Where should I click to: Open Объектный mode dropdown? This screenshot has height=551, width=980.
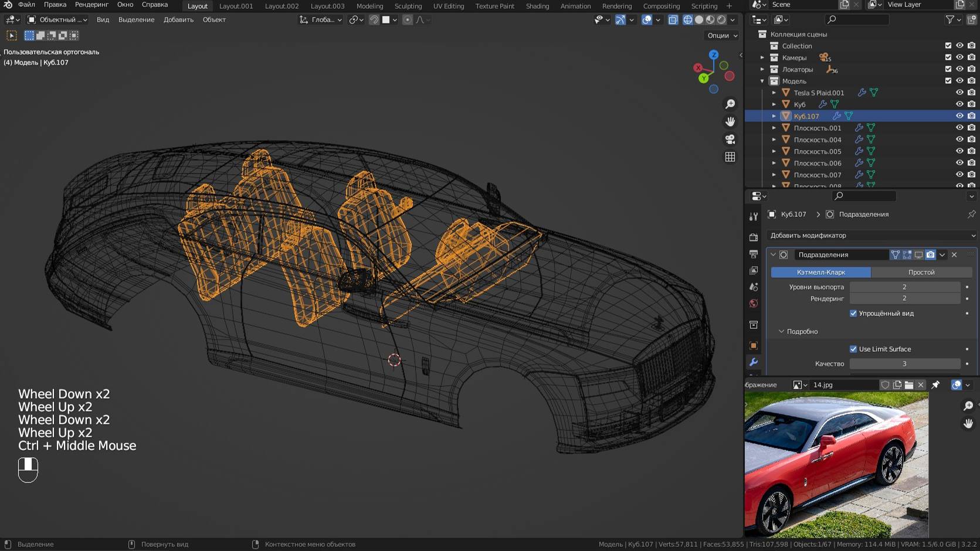(57, 19)
